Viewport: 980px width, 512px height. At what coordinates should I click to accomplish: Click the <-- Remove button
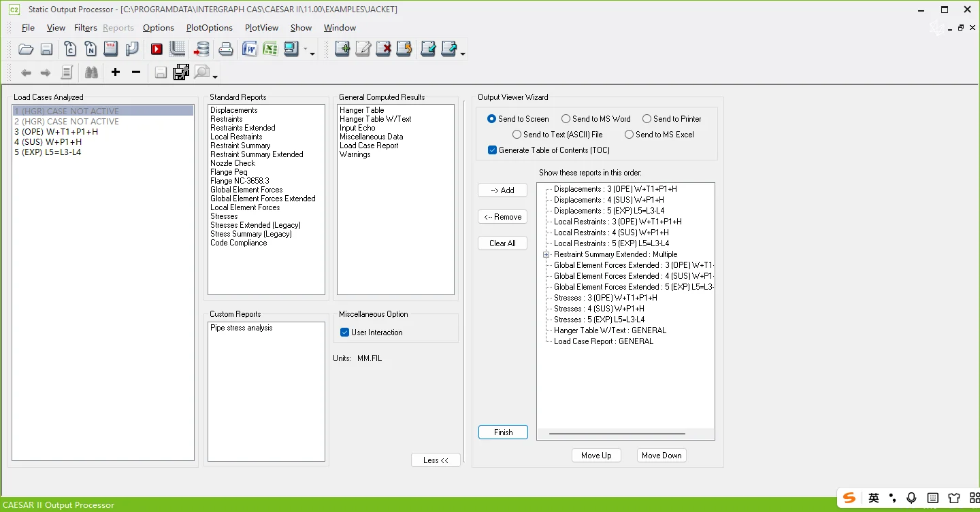pyautogui.click(x=503, y=217)
